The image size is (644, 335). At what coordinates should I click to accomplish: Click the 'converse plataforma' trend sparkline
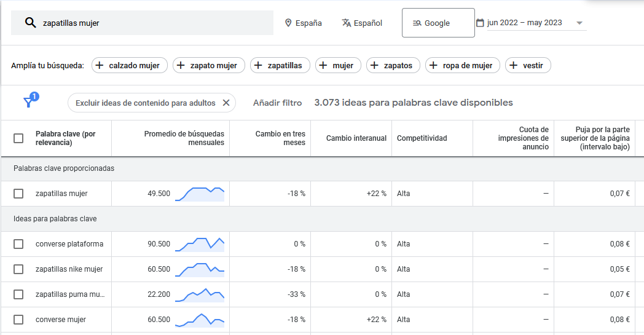click(200, 244)
